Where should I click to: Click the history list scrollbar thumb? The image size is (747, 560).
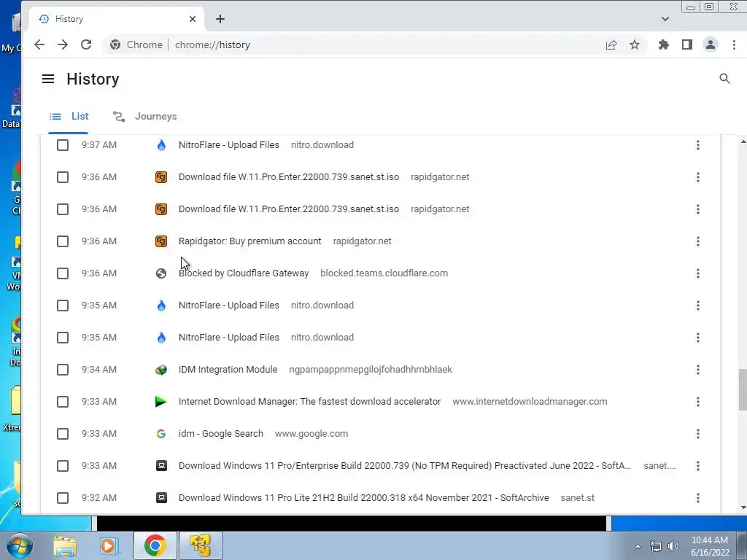pyautogui.click(x=743, y=389)
